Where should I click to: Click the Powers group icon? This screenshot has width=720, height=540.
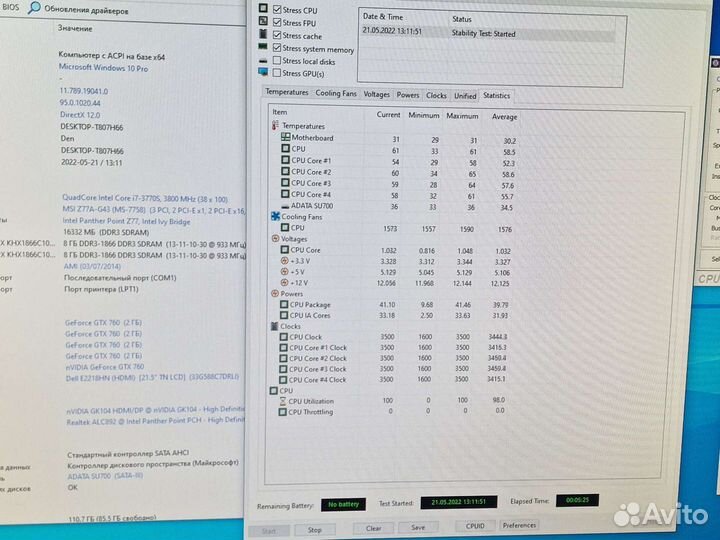(x=275, y=293)
